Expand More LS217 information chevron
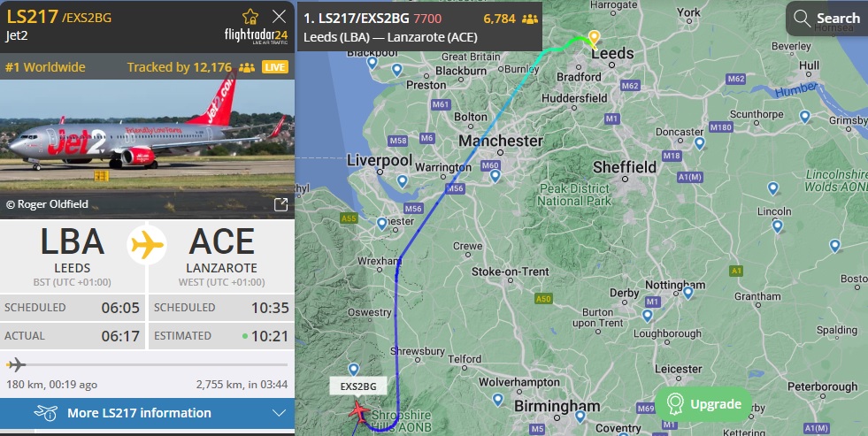 pos(279,413)
